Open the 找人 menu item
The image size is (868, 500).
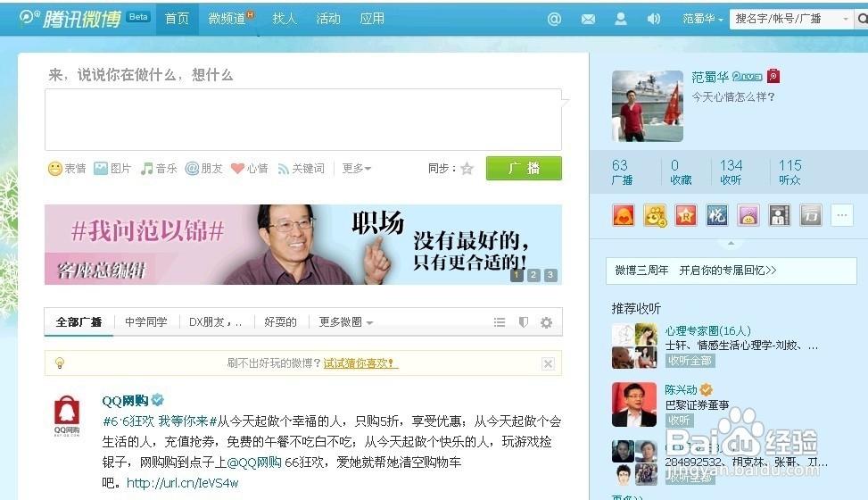coord(285,19)
